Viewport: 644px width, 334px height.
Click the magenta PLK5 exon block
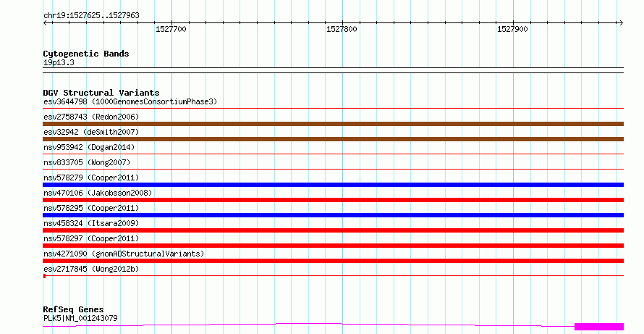tap(599, 327)
